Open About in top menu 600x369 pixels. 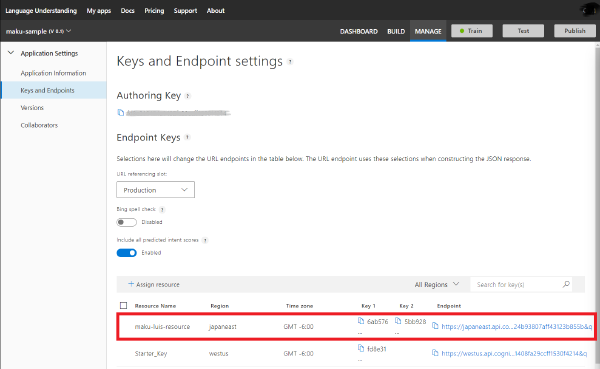click(x=216, y=11)
